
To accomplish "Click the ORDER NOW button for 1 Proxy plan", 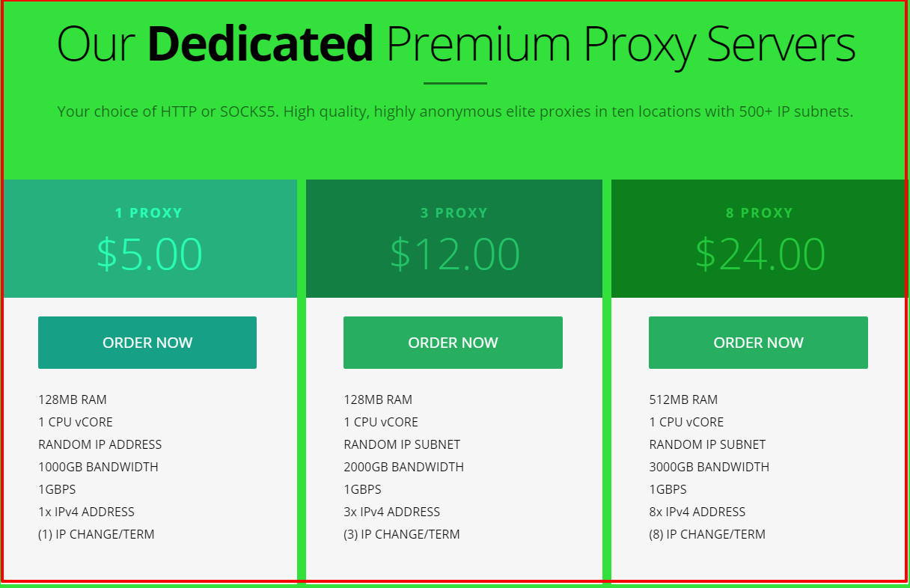I will click(x=147, y=343).
